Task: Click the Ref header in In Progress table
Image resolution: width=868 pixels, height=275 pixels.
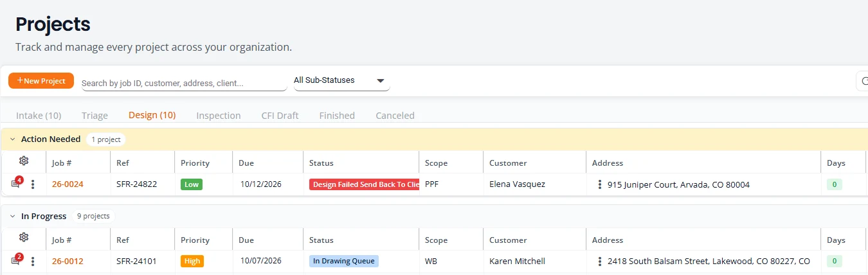Action: (x=123, y=240)
